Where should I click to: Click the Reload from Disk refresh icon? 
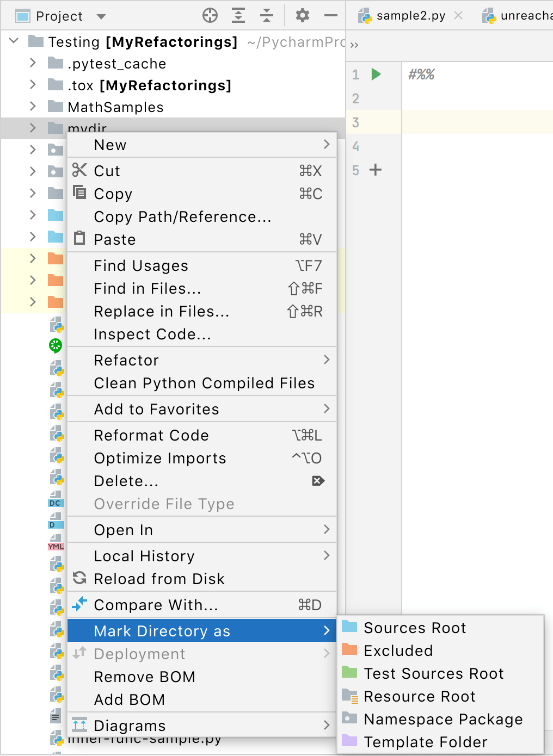click(x=79, y=579)
